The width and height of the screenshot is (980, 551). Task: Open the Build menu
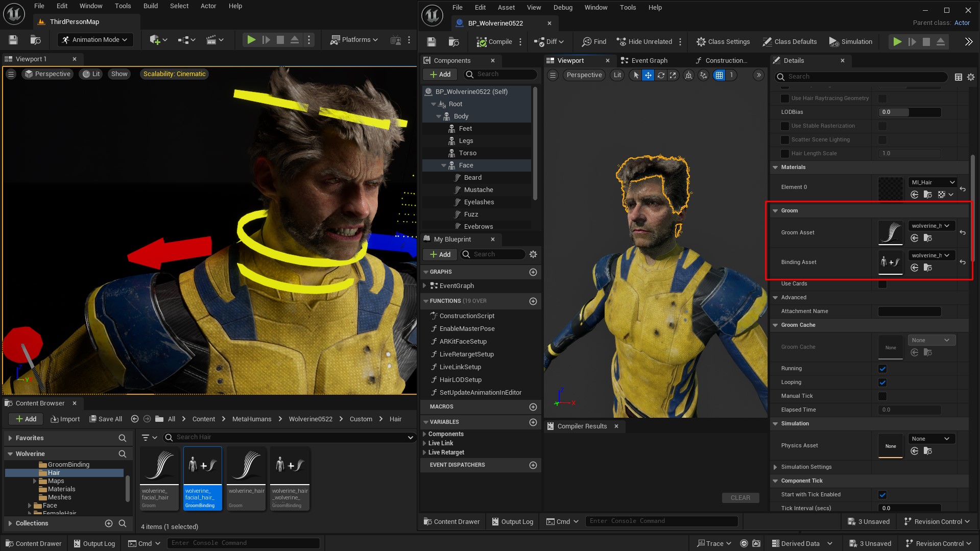pos(150,6)
